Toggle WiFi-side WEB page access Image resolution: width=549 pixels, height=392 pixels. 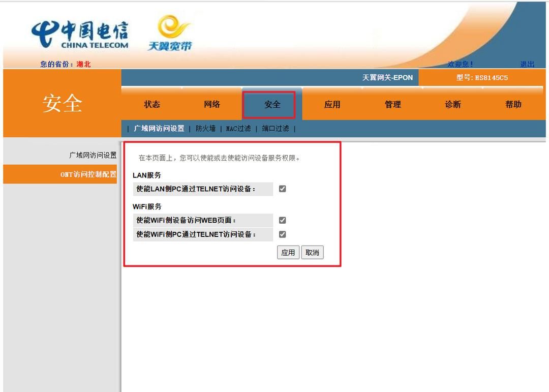click(282, 220)
